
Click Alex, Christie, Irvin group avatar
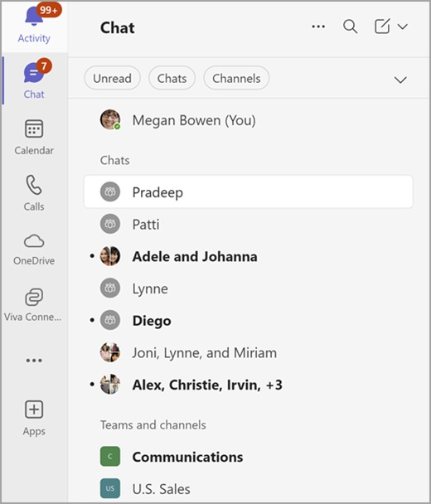coord(110,384)
